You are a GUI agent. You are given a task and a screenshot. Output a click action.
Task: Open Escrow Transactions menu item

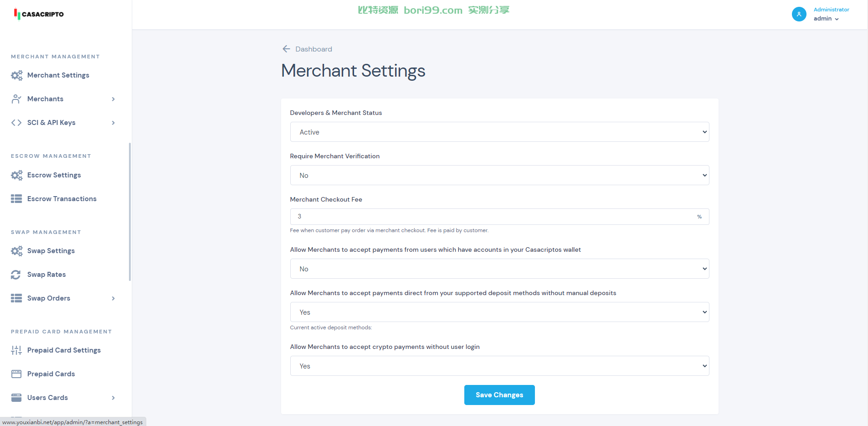(x=62, y=199)
